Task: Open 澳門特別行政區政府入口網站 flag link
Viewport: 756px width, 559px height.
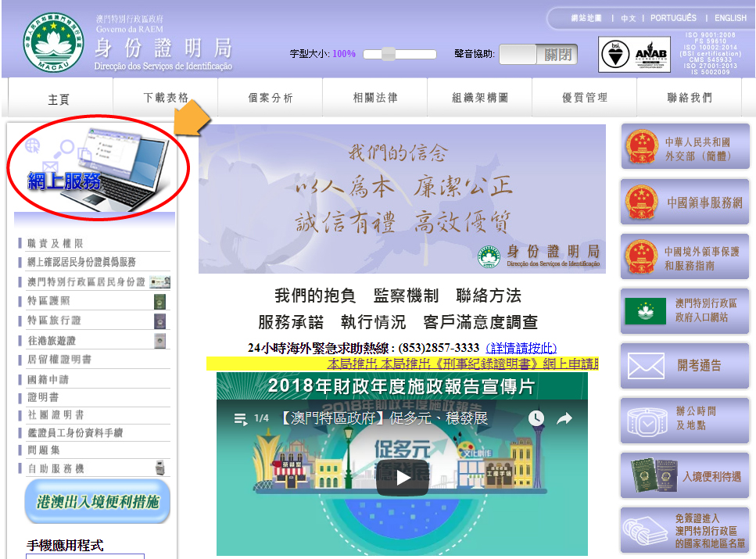Action: pyautogui.click(x=685, y=310)
